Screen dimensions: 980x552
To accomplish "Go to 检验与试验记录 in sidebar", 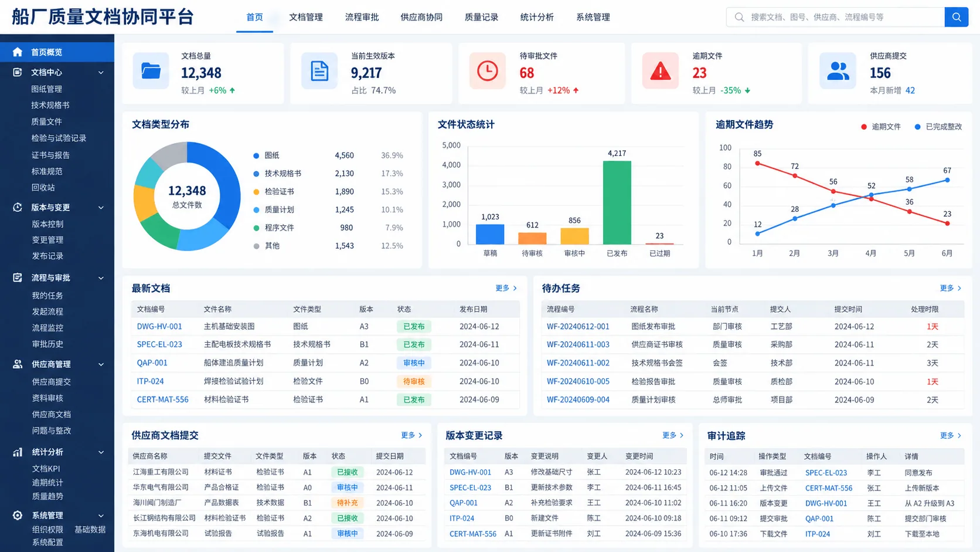I will pos(59,138).
